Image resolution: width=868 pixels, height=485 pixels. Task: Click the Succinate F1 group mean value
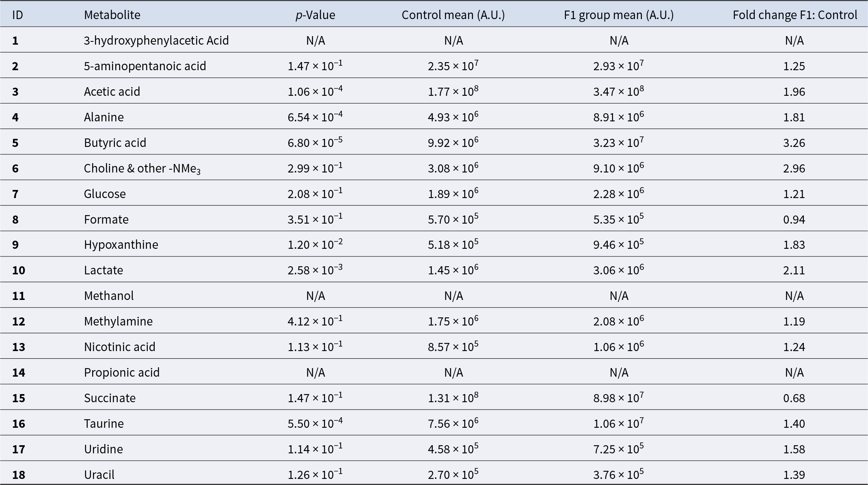(618, 398)
